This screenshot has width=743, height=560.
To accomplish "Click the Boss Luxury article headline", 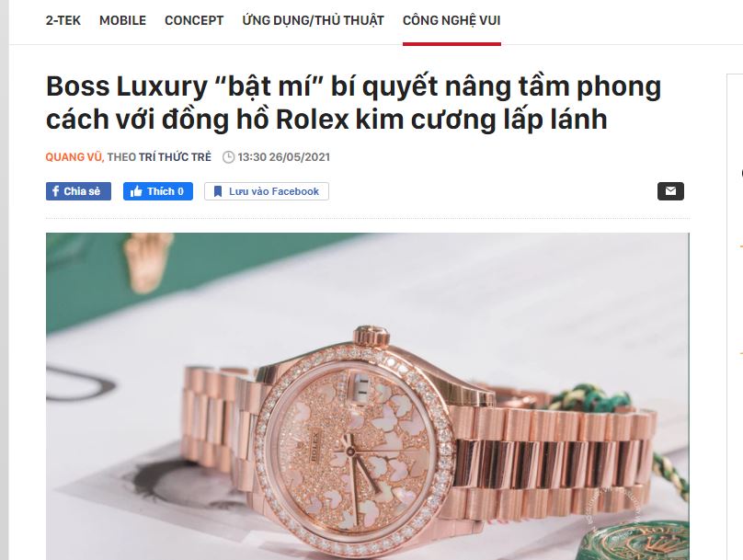I will click(353, 102).
